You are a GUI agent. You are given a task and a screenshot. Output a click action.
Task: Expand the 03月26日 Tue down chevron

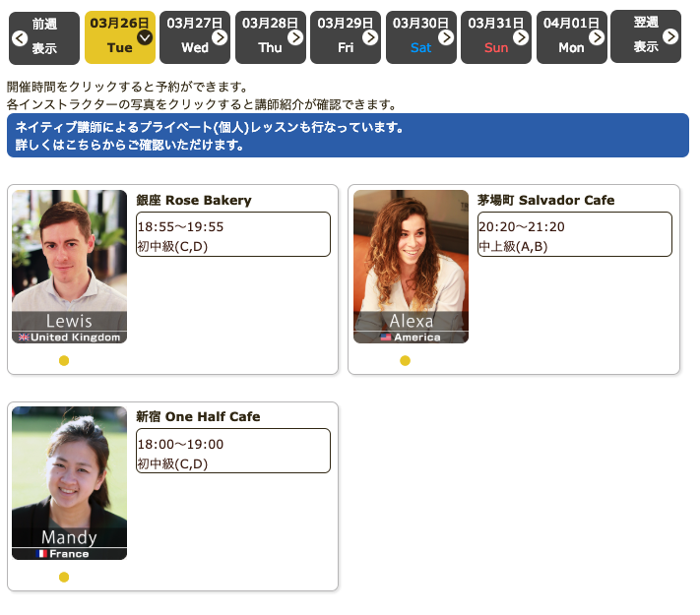145,37
